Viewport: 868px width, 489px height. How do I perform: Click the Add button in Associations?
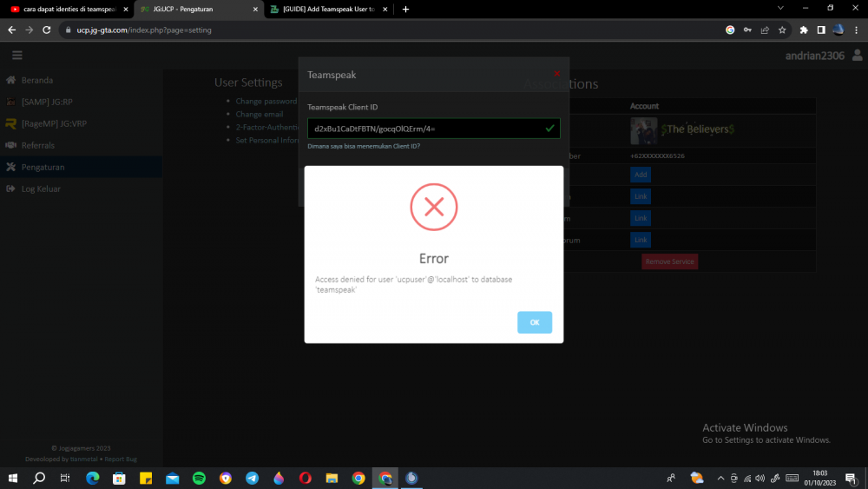(641, 175)
